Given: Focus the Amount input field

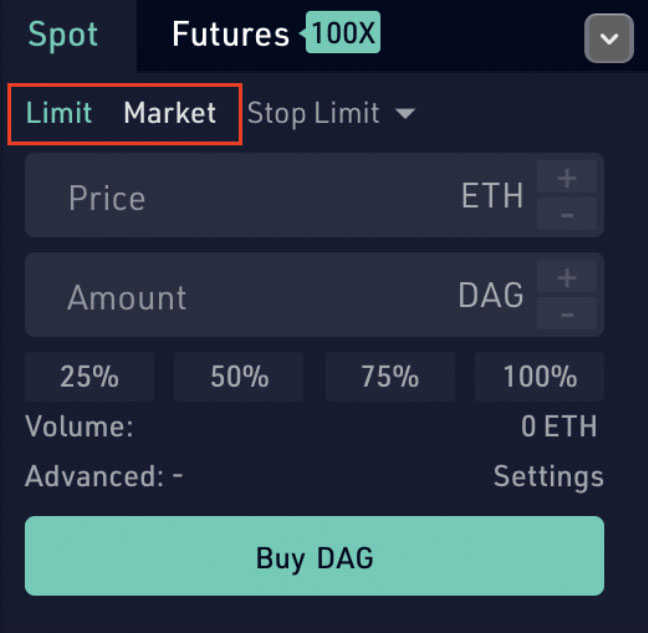Looking at the screenshot, I should [250, 296].
